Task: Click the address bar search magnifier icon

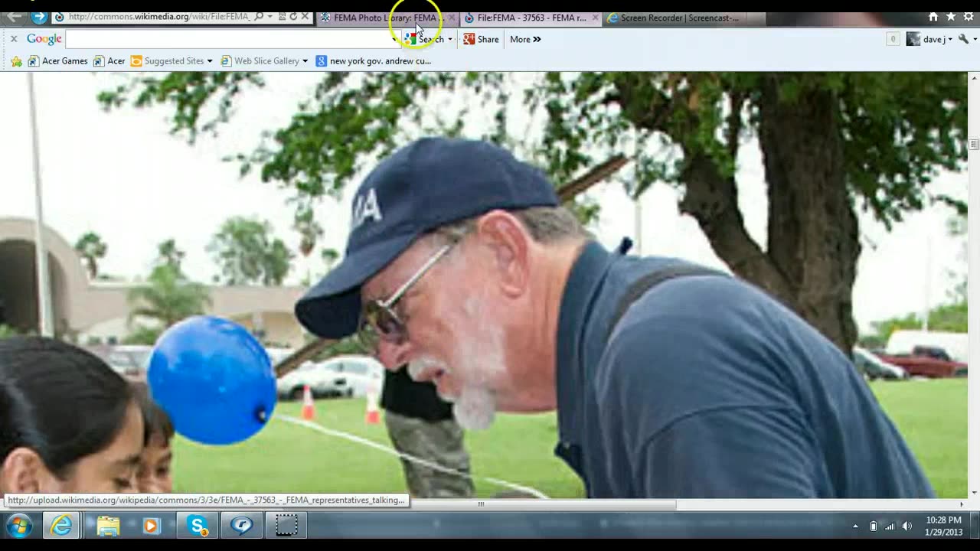Action: [259, 17]
